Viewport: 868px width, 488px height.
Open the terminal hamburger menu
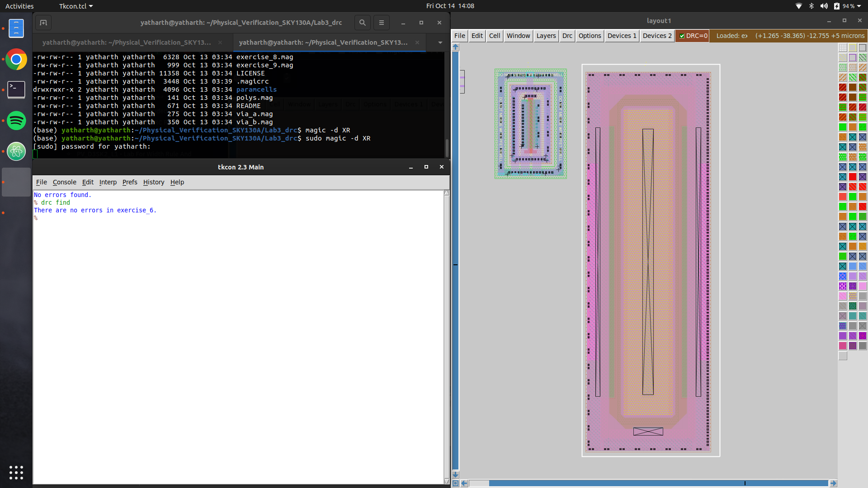pos(382,23)
